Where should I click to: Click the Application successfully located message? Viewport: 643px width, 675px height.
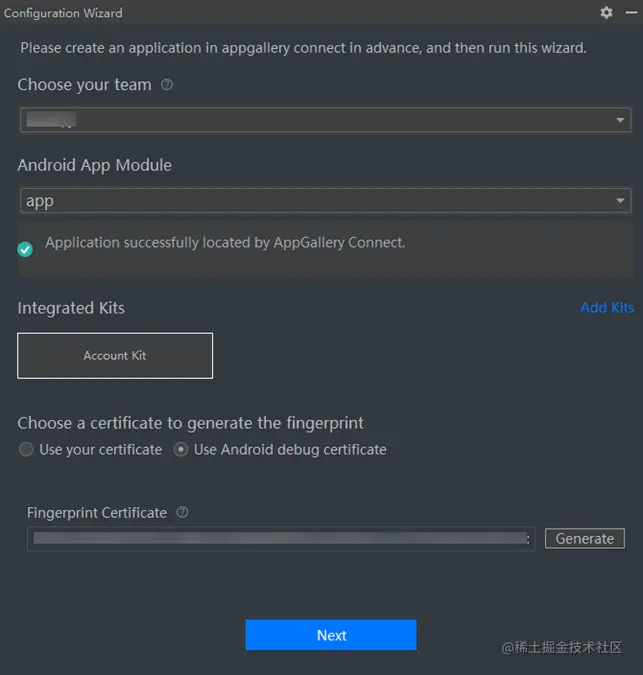(225, 243)
